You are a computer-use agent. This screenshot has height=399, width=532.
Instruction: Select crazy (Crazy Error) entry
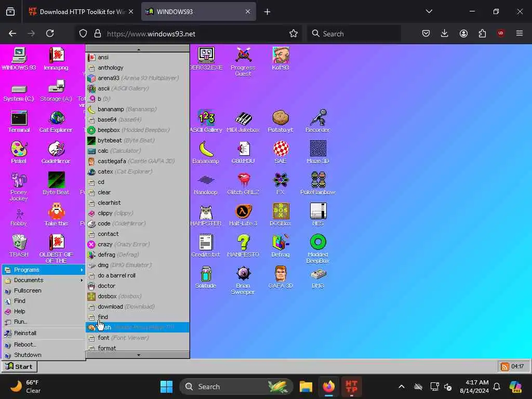tap(138, 244)
